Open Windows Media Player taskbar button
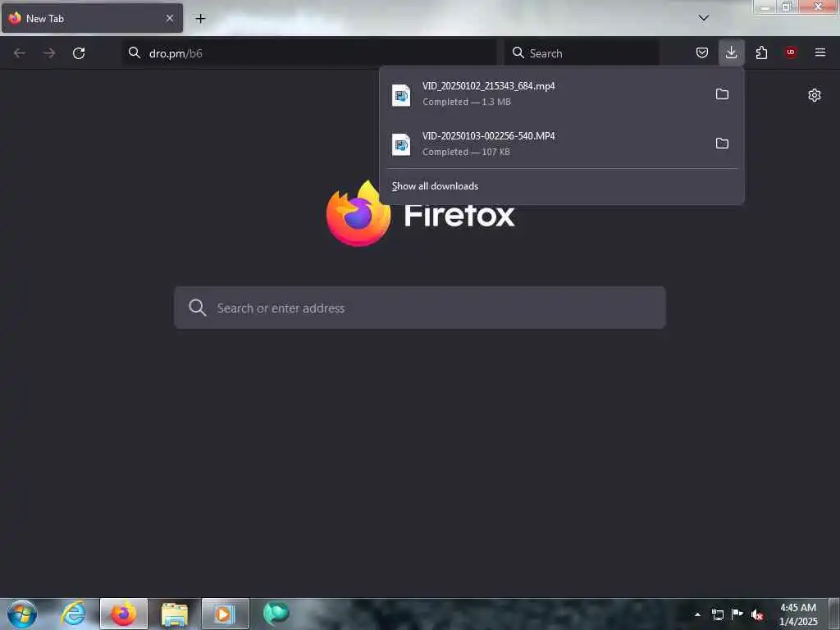This screenshot has height=630, width=840. click(225, 614)
